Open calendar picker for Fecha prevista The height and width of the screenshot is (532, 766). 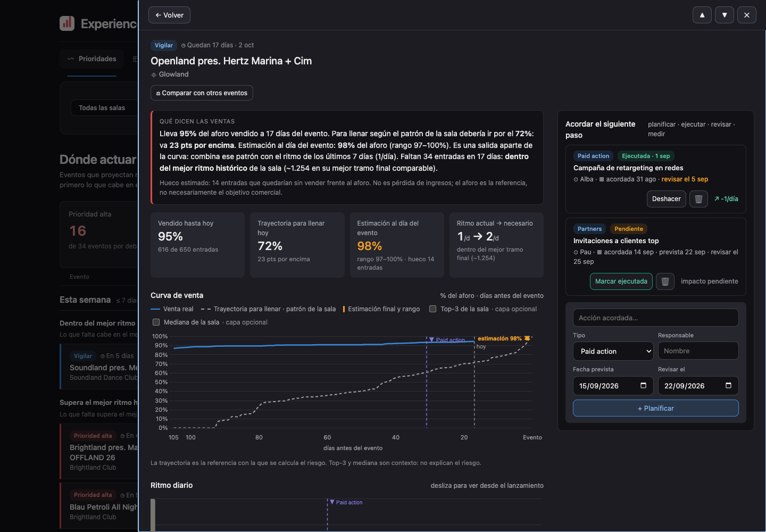643,385
